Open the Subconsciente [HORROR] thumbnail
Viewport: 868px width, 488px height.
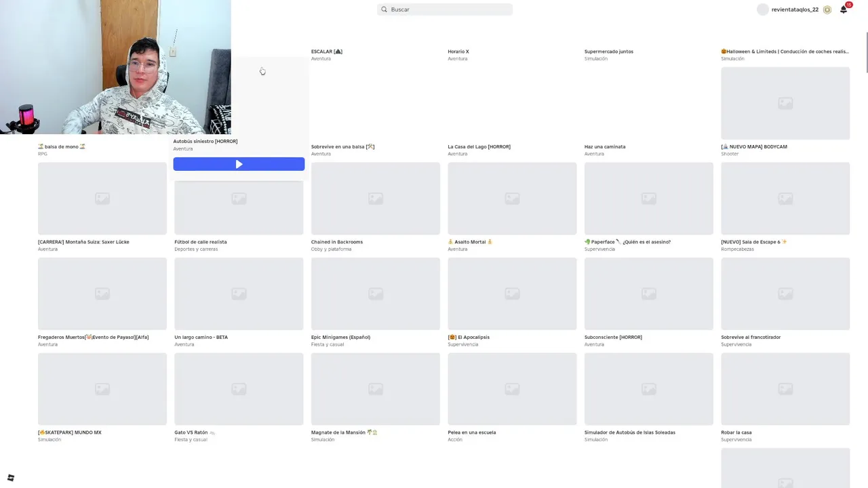[x=649, y=293]
